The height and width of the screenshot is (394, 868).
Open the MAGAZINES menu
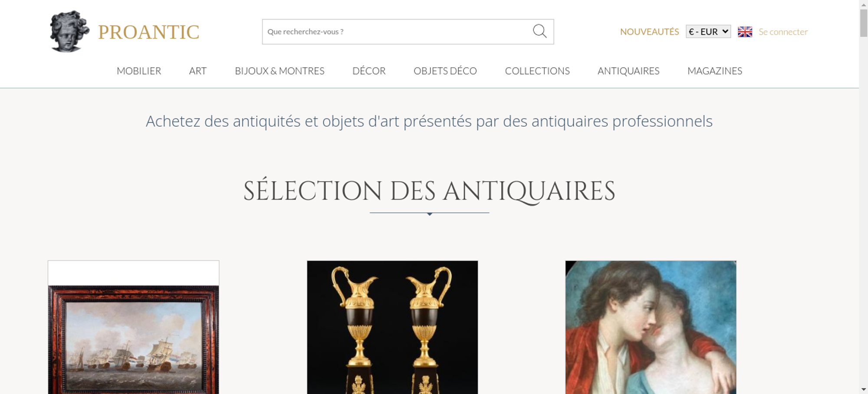tap(715, 71)
